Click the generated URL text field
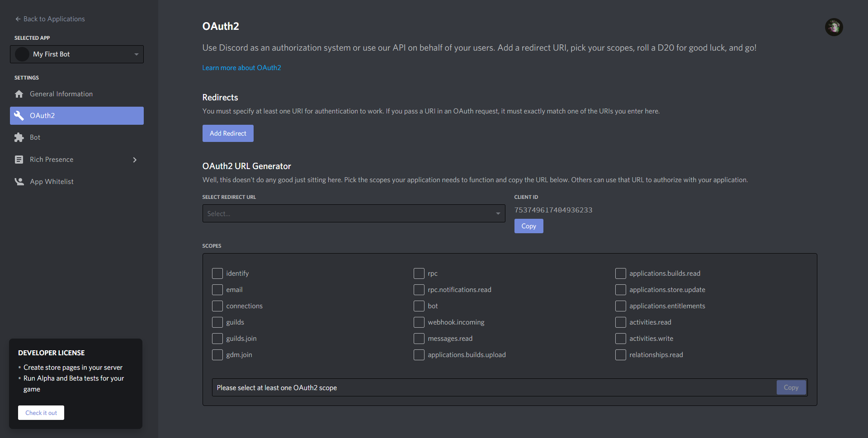This screenshot has height=438, width=868. [x=494, y=387]
